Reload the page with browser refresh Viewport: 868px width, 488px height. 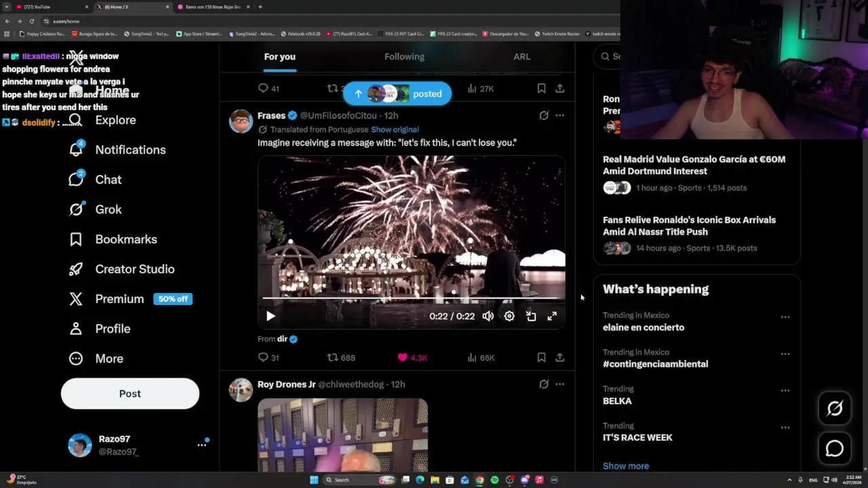point(31,21)
